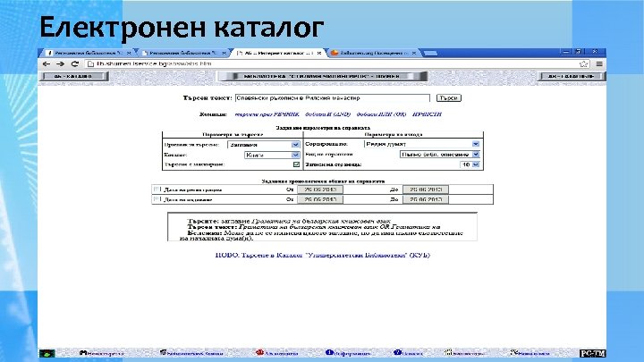Switch to the first browser tab

coord(88,53)
